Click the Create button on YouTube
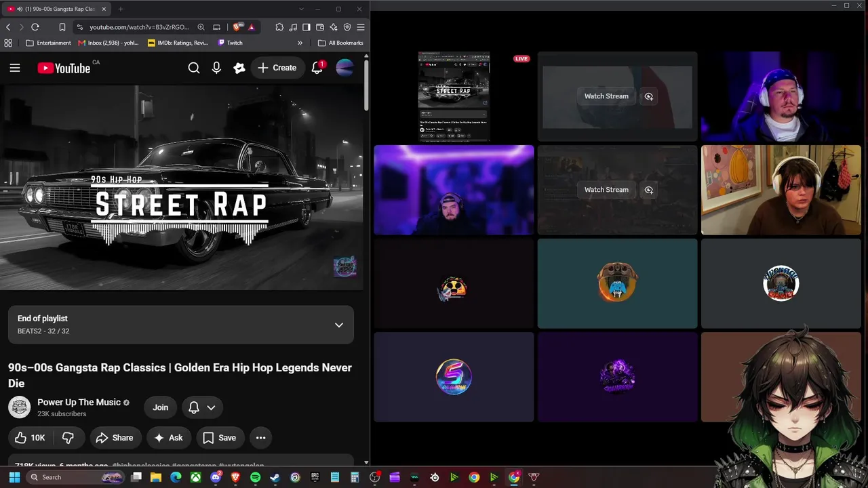 point(277,68)
